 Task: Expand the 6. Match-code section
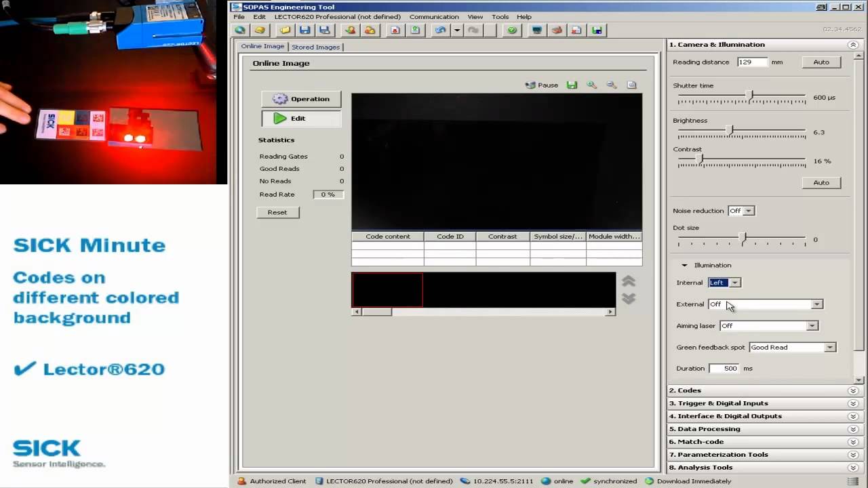click(853, 442)
